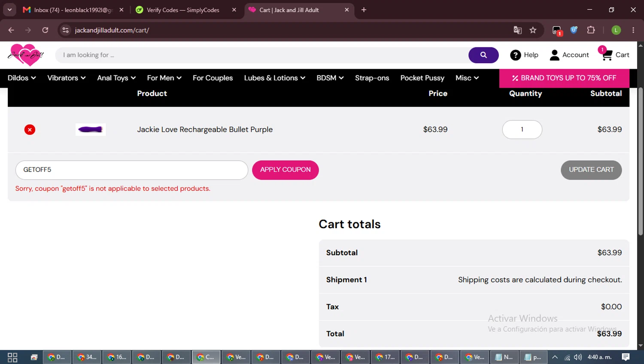Switch to the Verify Codes SimplyCodes tab

[186, 10]
